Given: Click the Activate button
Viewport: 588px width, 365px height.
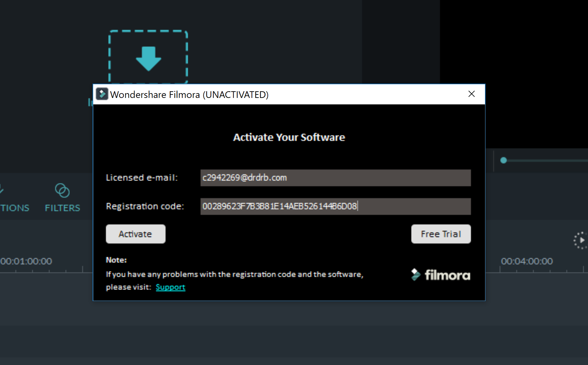Looking at the screenshot, I should point(135,234).
